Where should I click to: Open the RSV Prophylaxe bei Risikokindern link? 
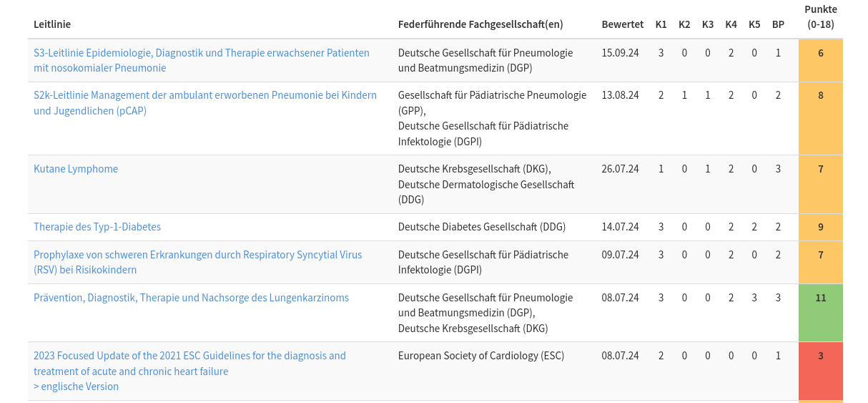pyautogui.click(x=197, y=255)
